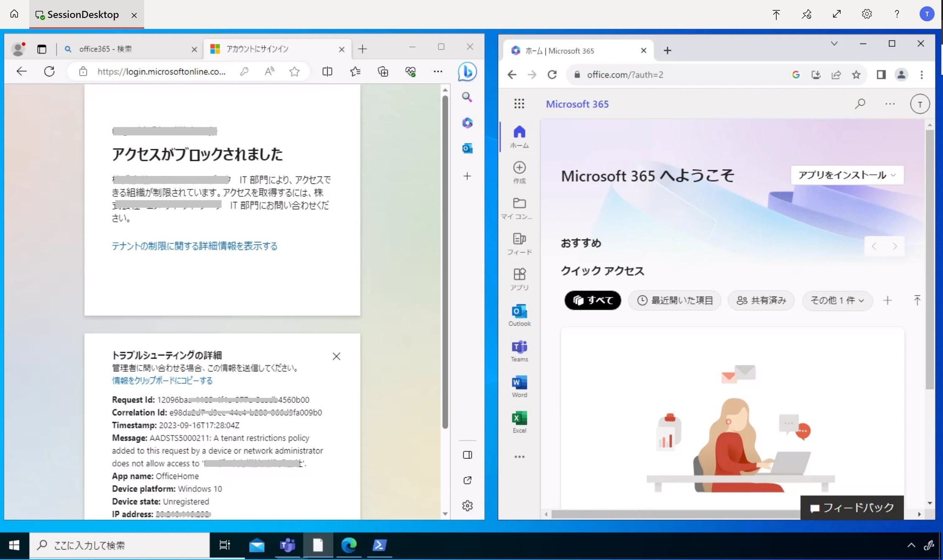Viewport: 943px width, 560px height.
Task: Launch Word from Microsoft 365 sidebar
Action: 520,386
